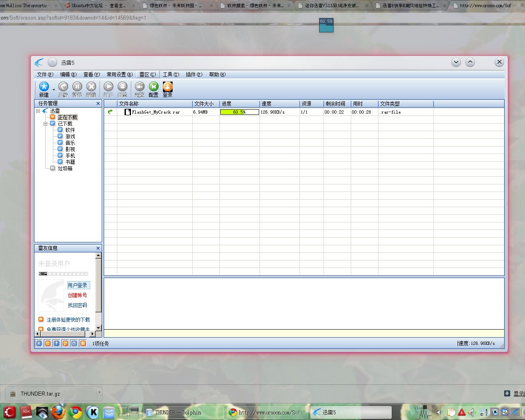Image resolution: width=525 pixels, height=420 pixels.
Task: Select the 书籍 category in tree
Action: point(70,162)
